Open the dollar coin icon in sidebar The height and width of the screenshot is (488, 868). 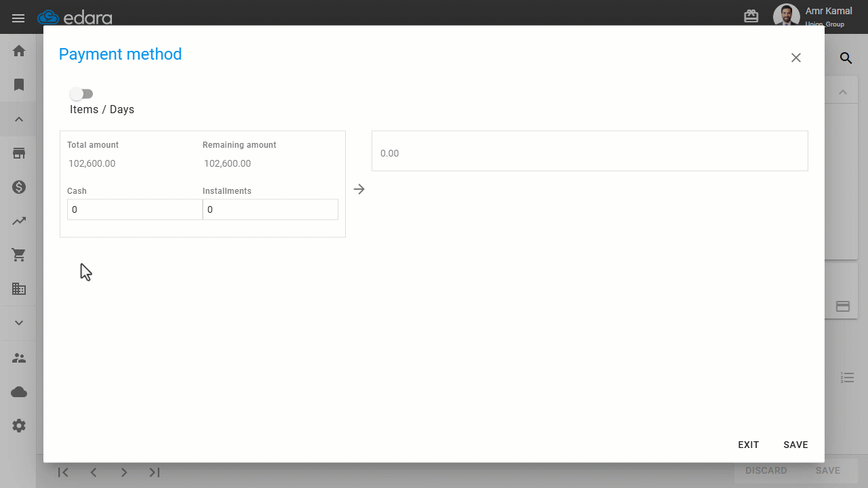19,187
